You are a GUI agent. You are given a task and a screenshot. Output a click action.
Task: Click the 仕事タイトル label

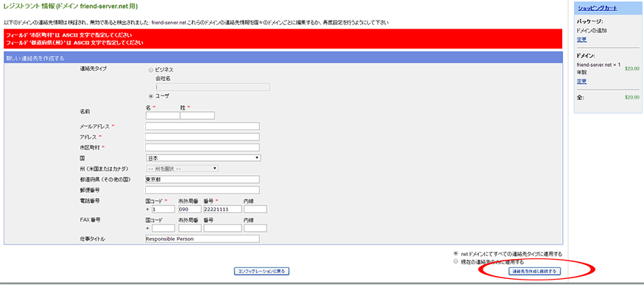(93, 238)
